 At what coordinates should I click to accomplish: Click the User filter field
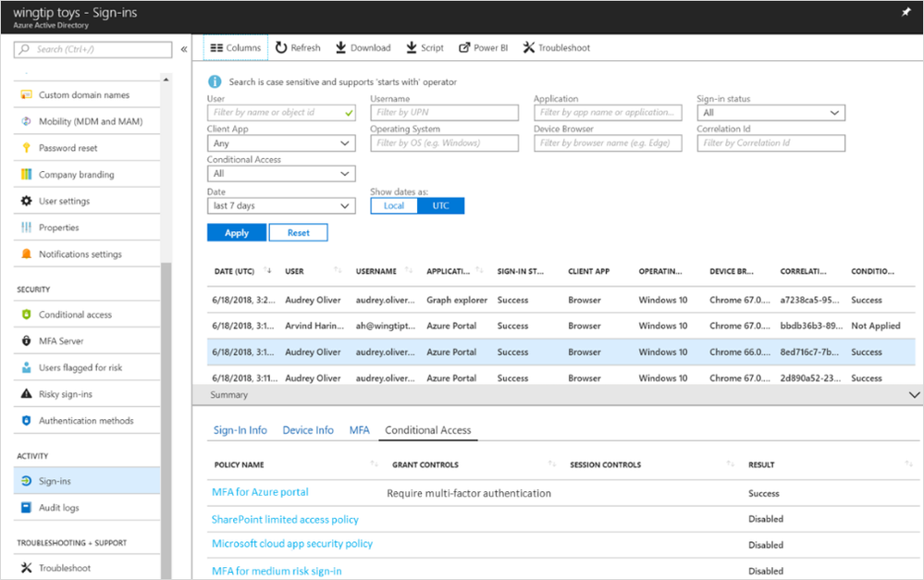pyautogui.click(x=281, y=113)
